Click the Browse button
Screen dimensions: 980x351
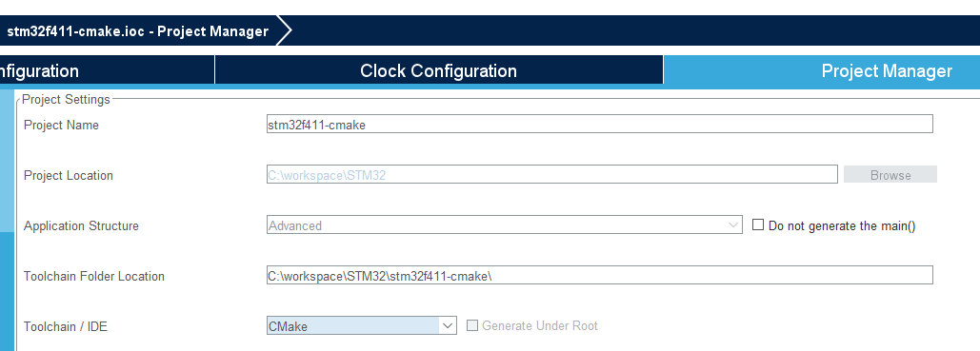890,175
